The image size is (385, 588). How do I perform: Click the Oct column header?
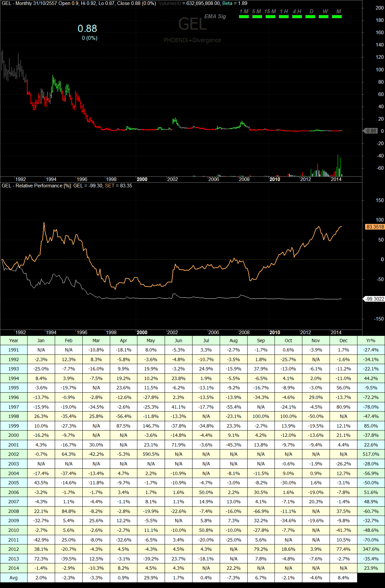[288, 341]
